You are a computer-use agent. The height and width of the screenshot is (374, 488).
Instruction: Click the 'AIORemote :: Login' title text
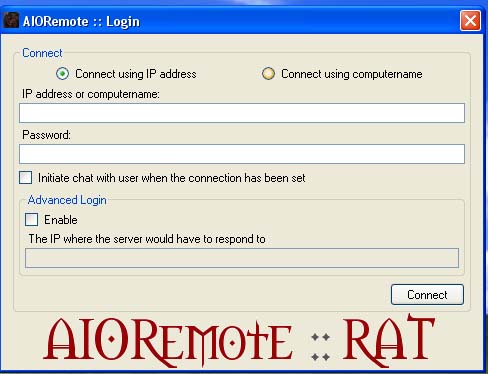(81, 22)
